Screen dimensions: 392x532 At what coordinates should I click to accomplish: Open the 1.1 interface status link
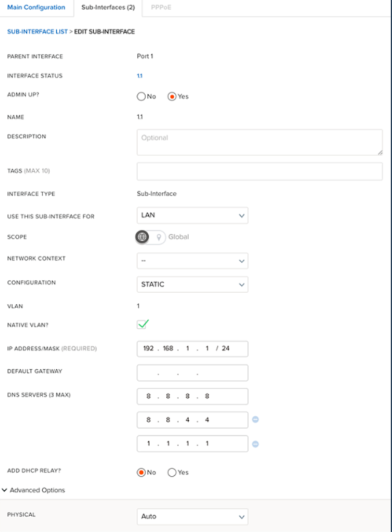(x=139, y=76)
